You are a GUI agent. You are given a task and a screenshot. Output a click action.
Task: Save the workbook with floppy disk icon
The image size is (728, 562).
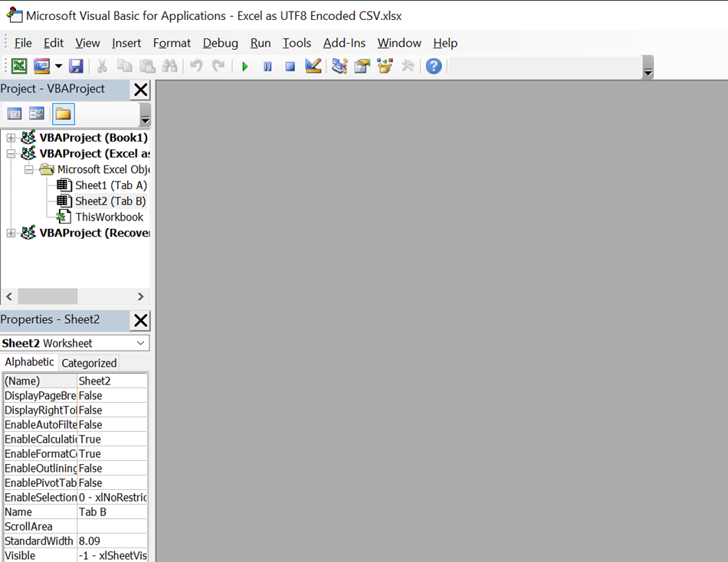[x=76, y=66]
